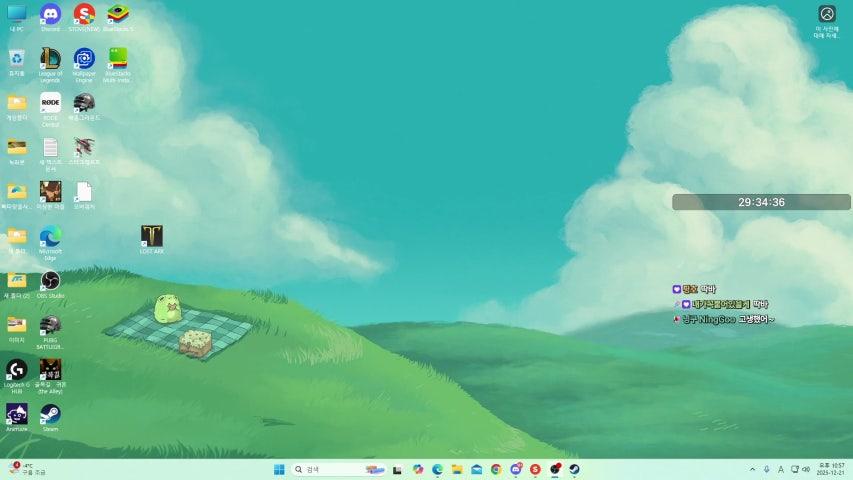Screen dimensions: 853x480
Task: Select the text document file icon
Action: tap(50, 153)
